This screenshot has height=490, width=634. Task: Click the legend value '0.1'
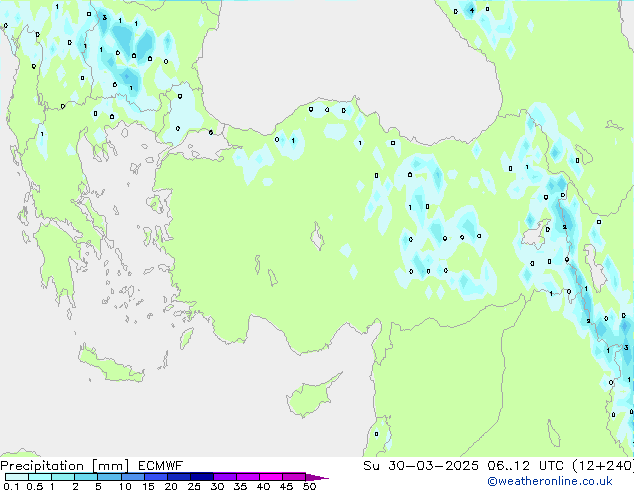11,486
